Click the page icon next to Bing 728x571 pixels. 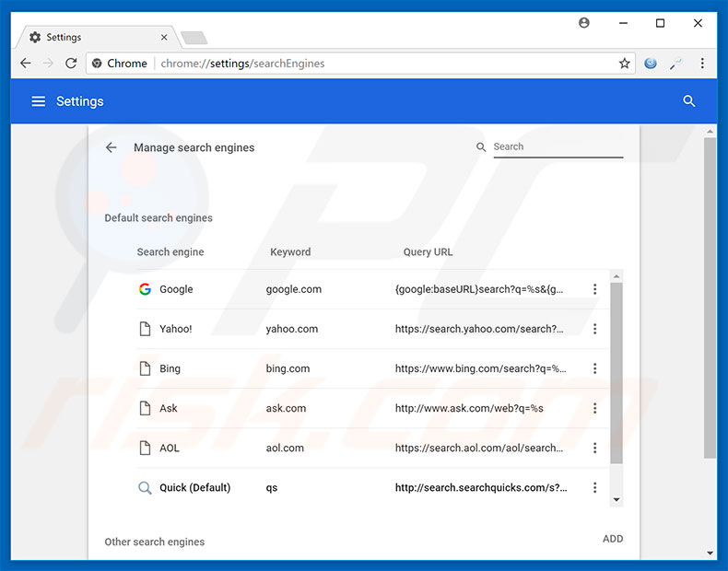(145, 368)
